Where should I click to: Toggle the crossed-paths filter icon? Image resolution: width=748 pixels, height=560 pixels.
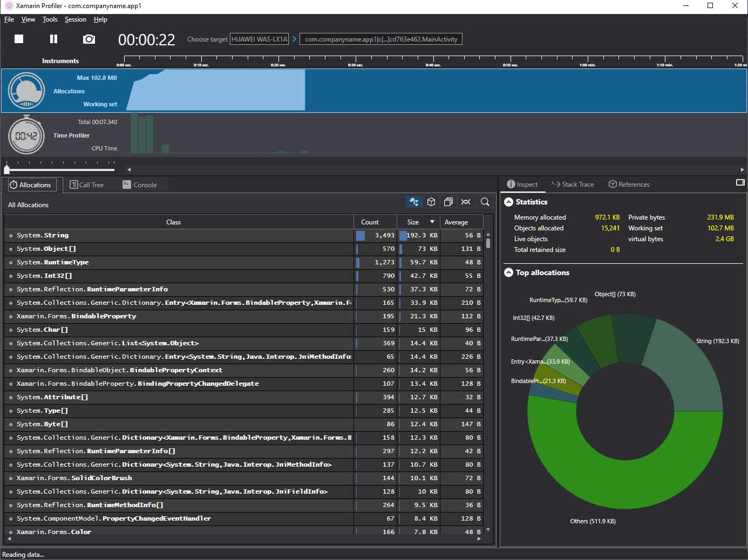(x=466, y=202)
